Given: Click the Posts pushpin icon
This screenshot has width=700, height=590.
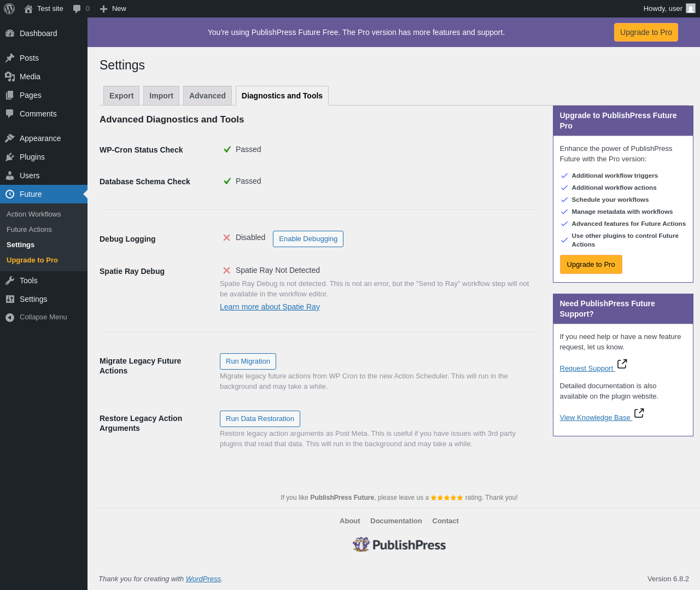Looking at the screenshot, I should point(10,58).
